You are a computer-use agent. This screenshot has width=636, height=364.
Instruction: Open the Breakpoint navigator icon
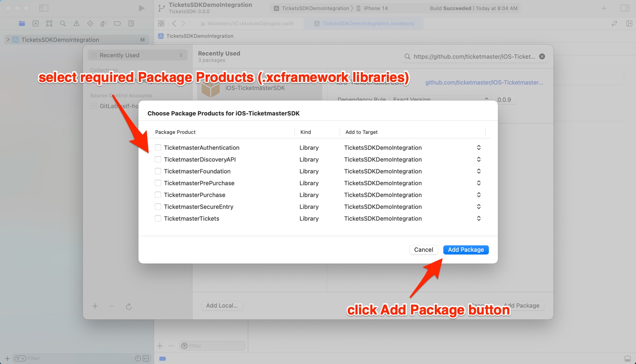[x=117, y=23]
